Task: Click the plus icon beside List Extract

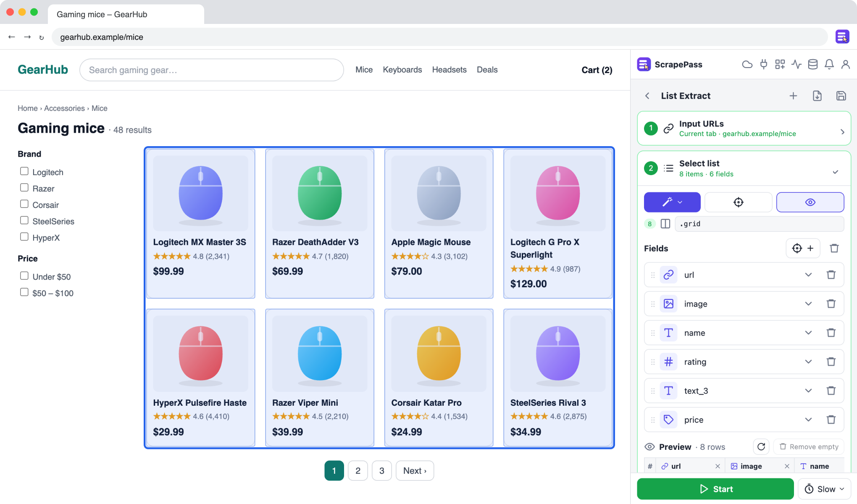Action: pos(793,96)
